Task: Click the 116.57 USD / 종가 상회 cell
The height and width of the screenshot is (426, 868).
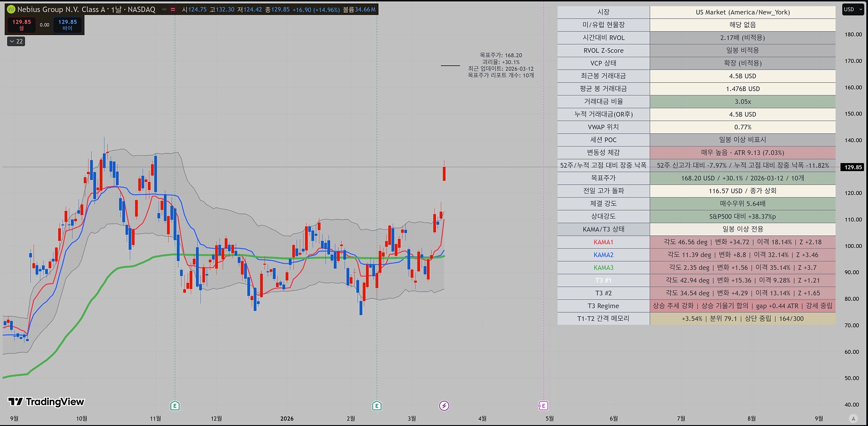Action: [x=742, y=191]
